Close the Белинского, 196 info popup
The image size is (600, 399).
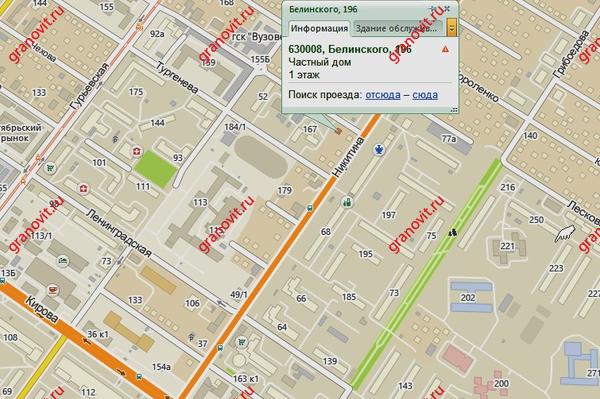[447, 8]
